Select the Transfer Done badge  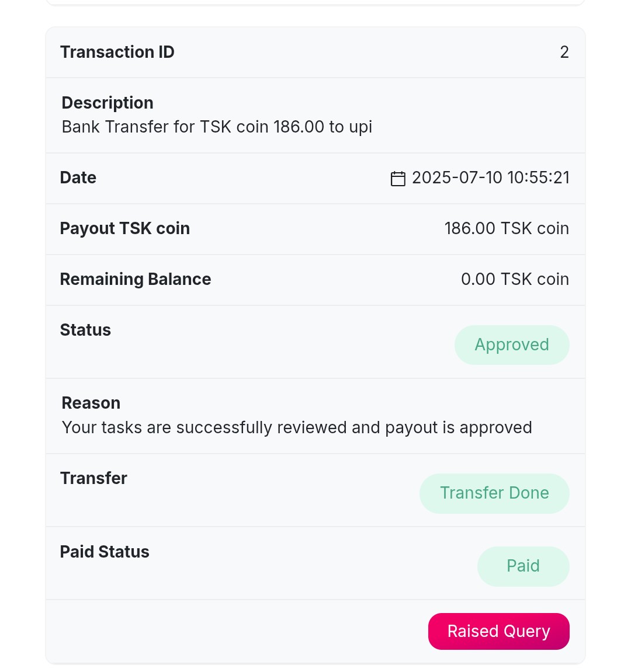tap(494, 493)
